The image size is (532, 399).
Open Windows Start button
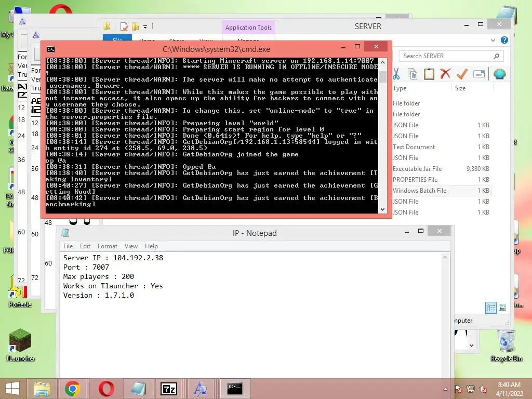[12, 389]
